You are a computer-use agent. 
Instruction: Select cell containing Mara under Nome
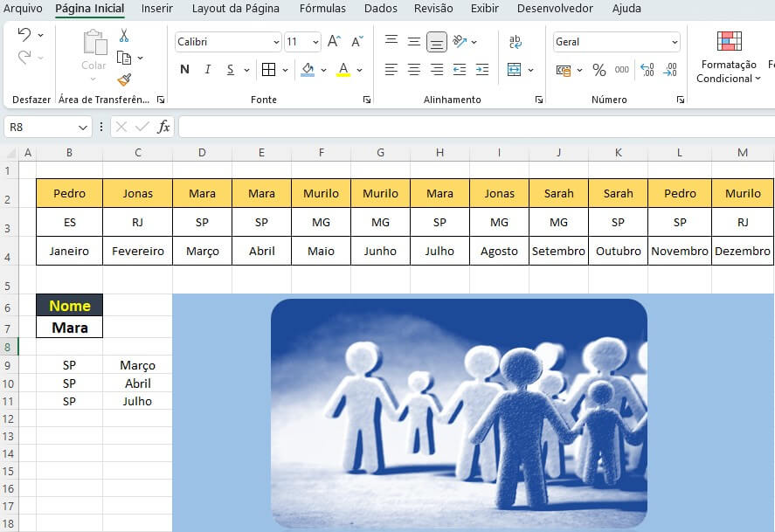coord(70,328)
